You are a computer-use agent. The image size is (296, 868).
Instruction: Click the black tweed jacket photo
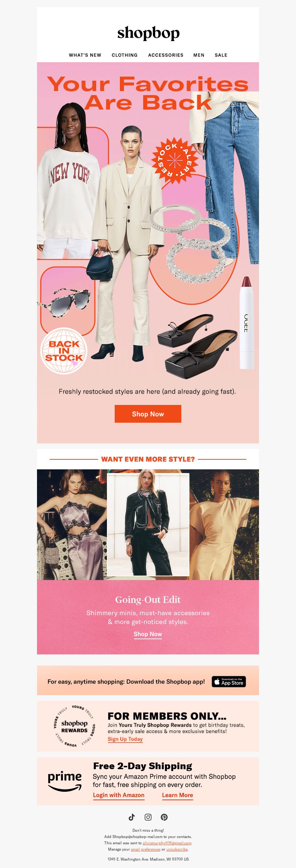click(148, 524)
